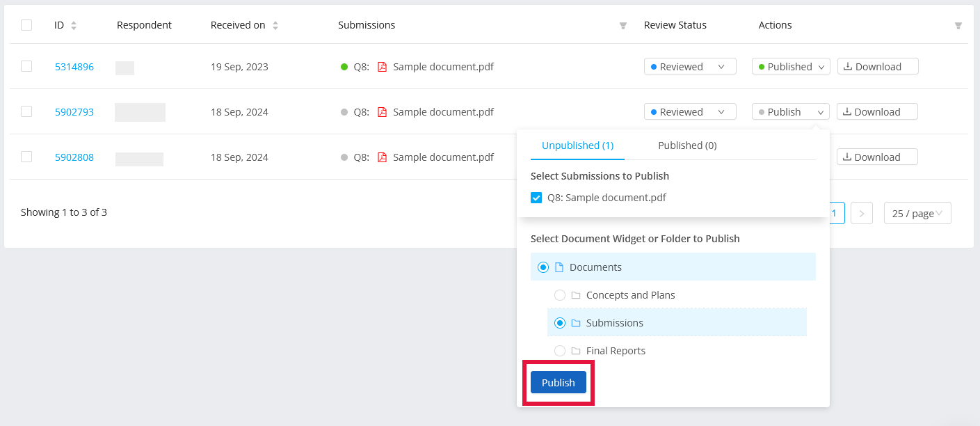The image size is (980, 426).
Task: Sort the table by ID column
Action: coord(74,25)
